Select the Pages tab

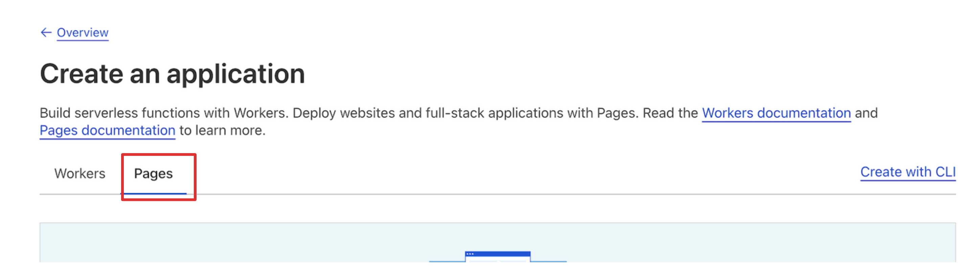[x=153, y=174]
